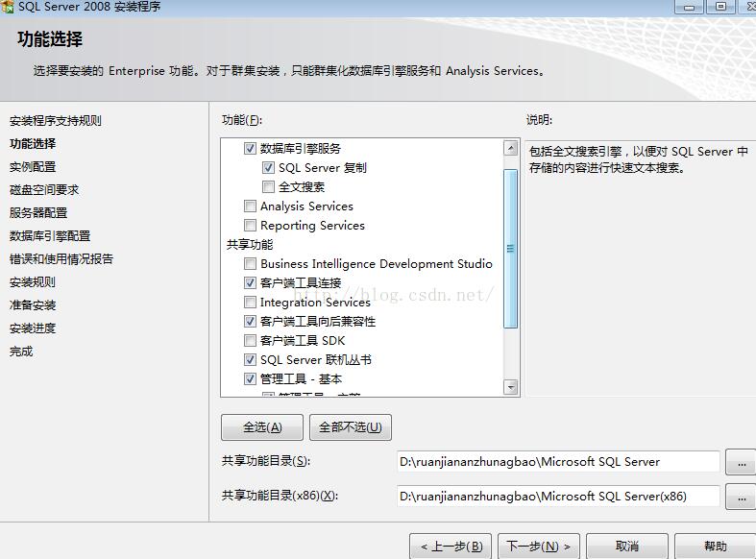This screenshot has width=756, height=559.
Task: Enable the Analysis Services checkbox
Action: (x=250, y=207)
